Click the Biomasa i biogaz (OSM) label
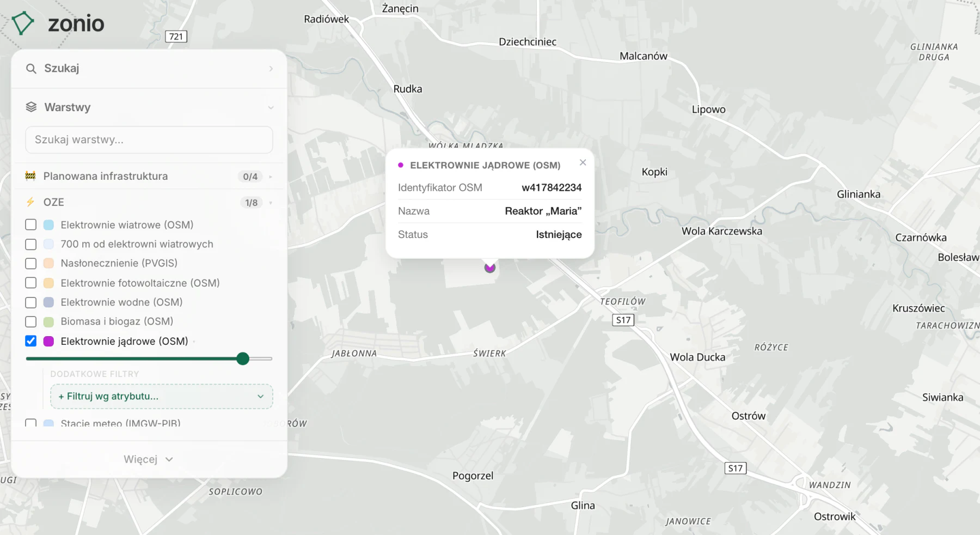The height and width of the screenshot is (535, 980). click(117, 321)
